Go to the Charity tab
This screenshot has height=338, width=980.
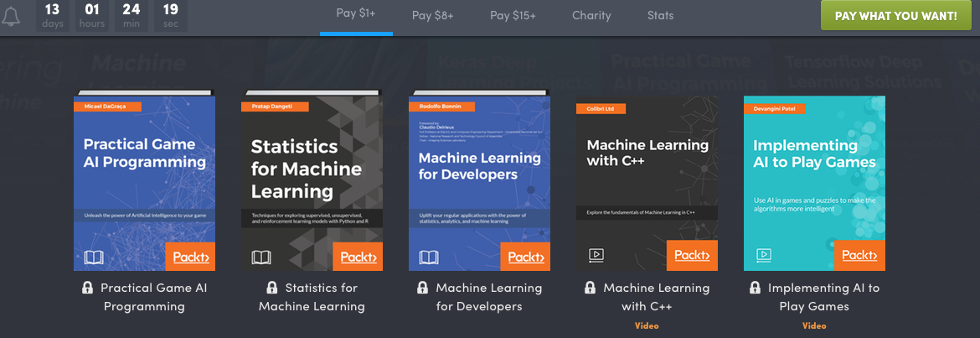click(591, 16)
